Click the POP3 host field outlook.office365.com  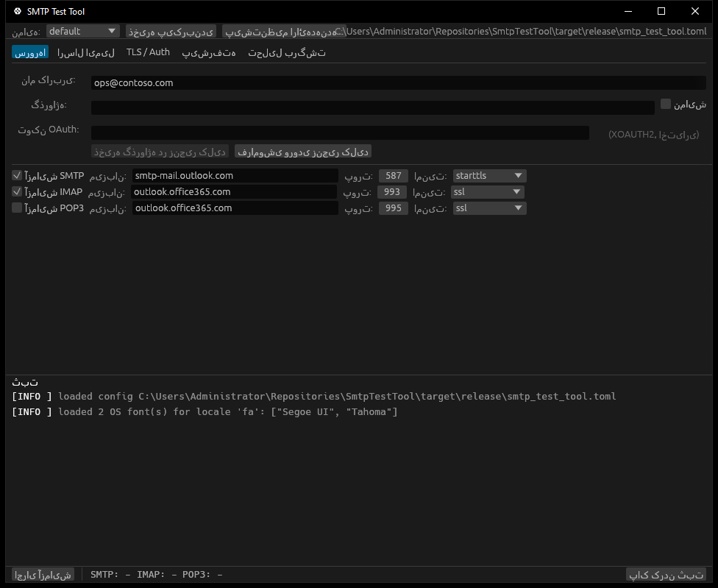(x=235, y=208)
